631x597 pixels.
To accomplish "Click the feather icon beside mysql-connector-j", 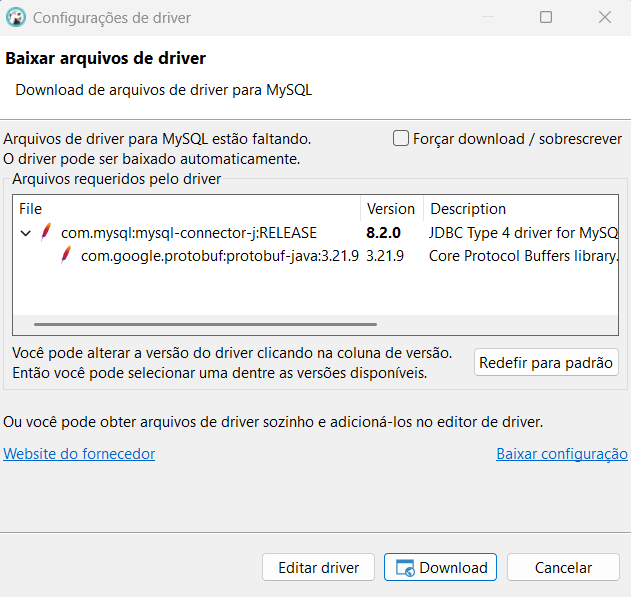I will coord(46,232).
